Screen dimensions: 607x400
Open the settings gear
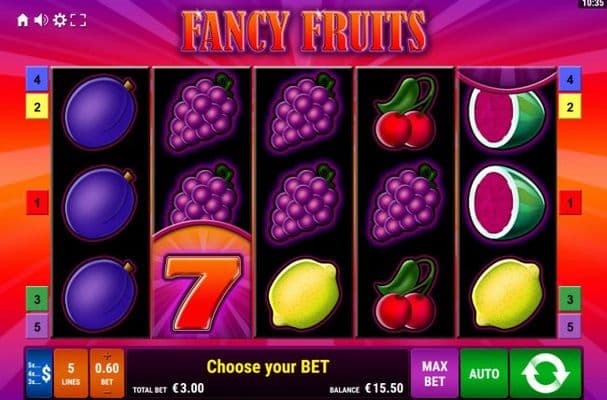click(x=60, y=20)
